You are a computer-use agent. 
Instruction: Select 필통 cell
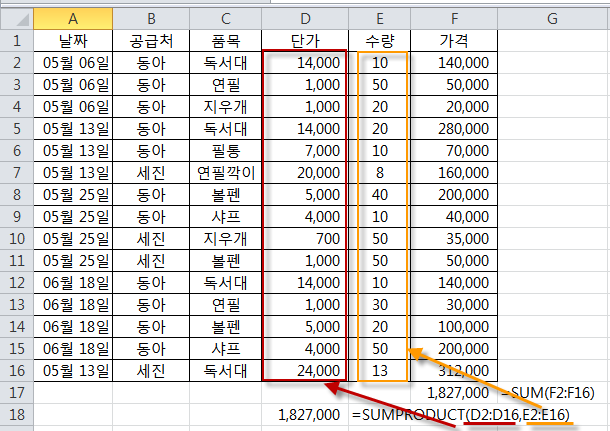pos(226,151)
